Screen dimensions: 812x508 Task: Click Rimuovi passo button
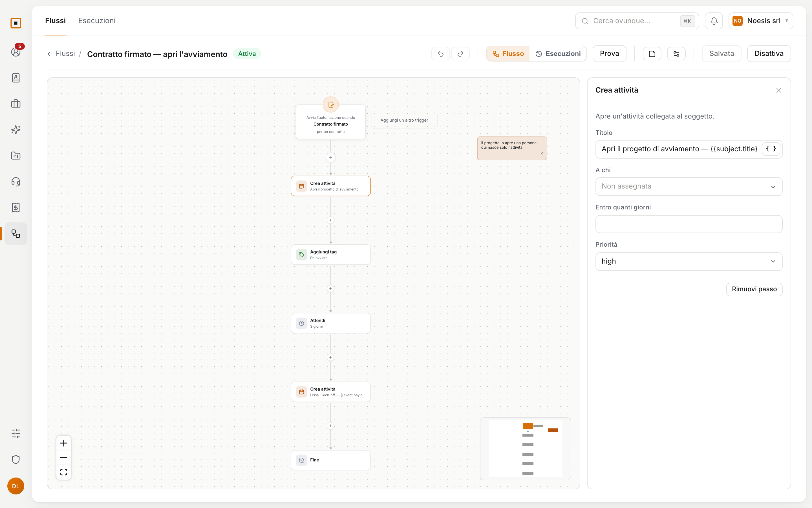pyautogui.click(x=754, y=289)
